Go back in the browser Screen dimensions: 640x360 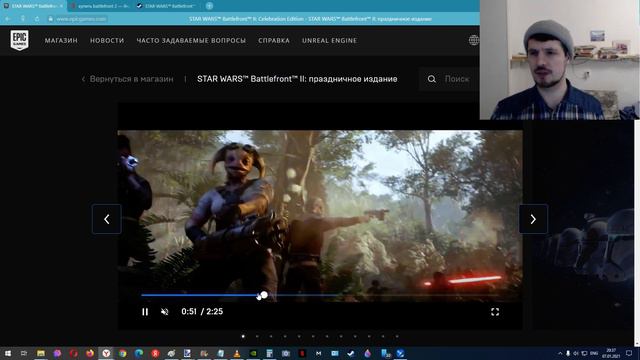(8, 19)
